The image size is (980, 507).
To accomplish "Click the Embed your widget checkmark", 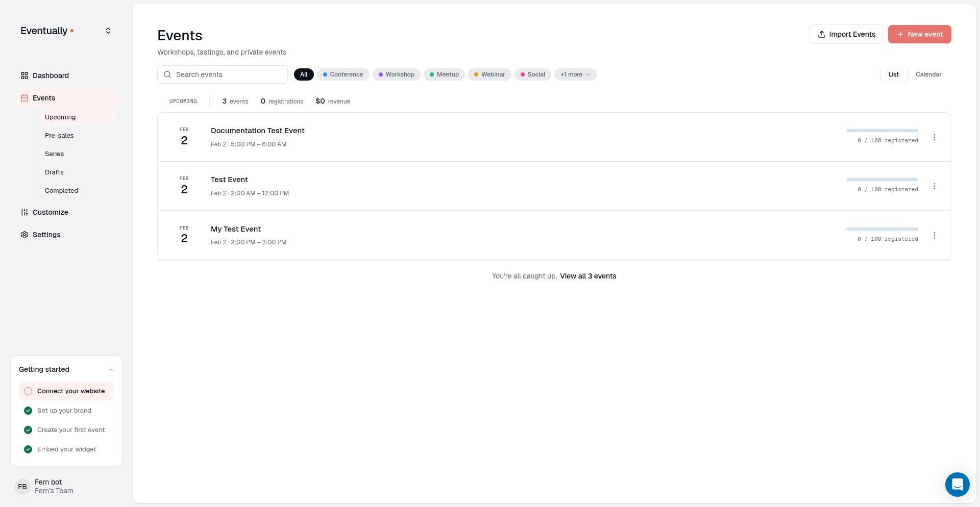I will click(x=28, y=449).
